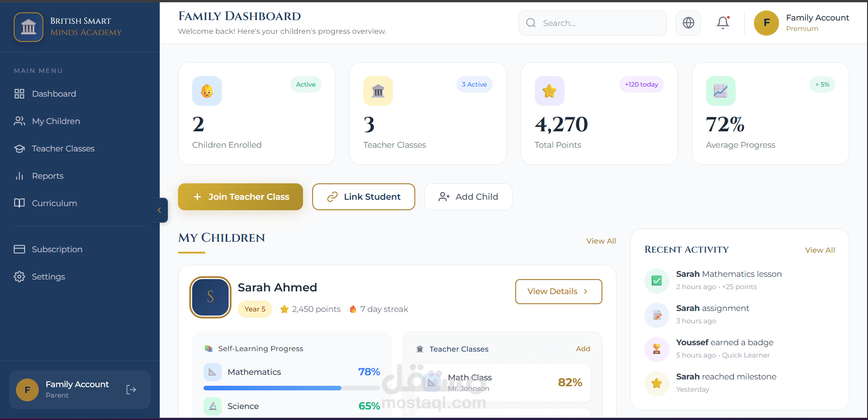
Task: Click the Reports bar chart icon
Action: 19,176
